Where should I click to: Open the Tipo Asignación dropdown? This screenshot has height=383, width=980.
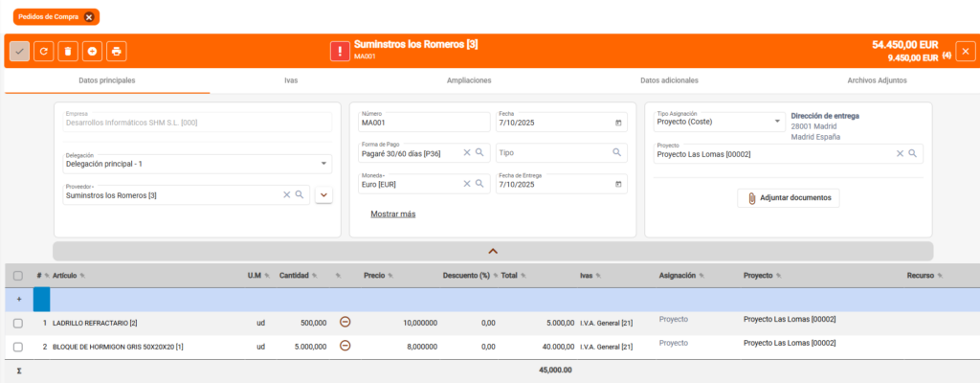pos(777,122)
